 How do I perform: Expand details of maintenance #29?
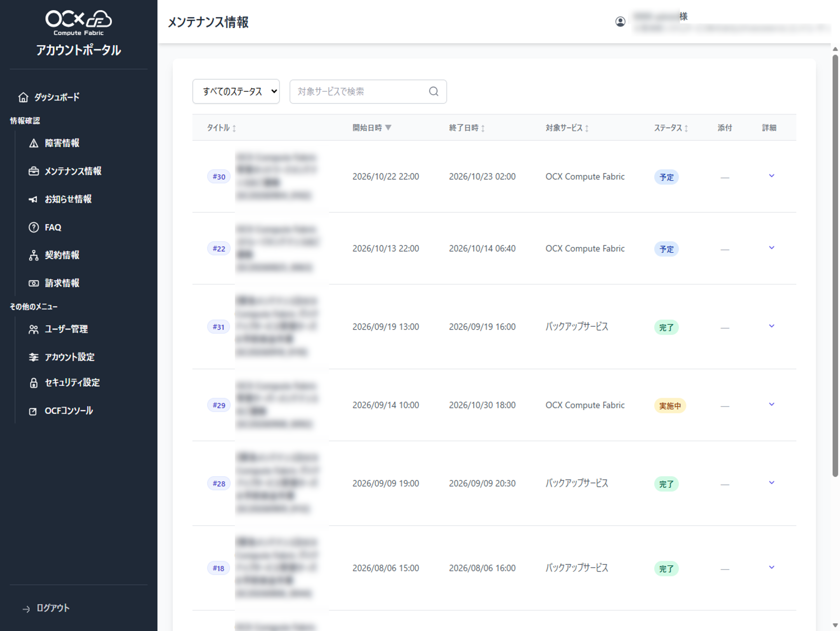(771, 404)
